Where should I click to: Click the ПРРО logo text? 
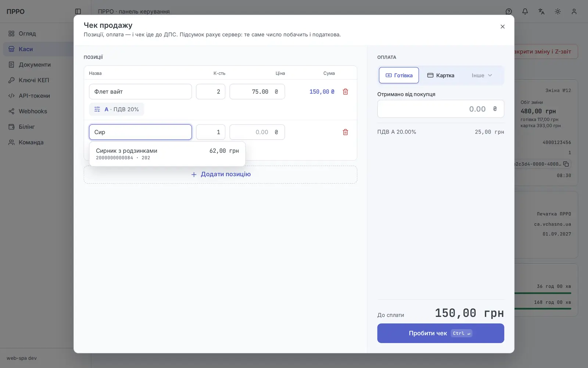(x=15, y=11)
